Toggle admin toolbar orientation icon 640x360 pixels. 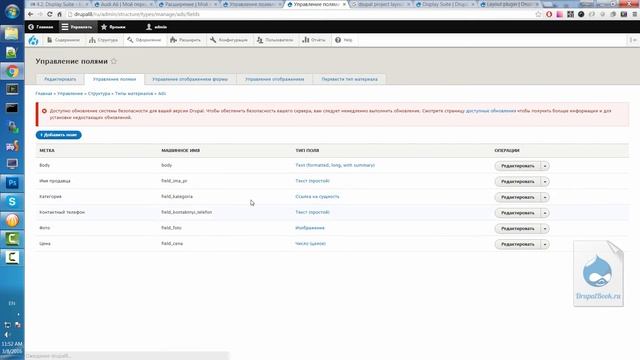click(x=633, y=40)
